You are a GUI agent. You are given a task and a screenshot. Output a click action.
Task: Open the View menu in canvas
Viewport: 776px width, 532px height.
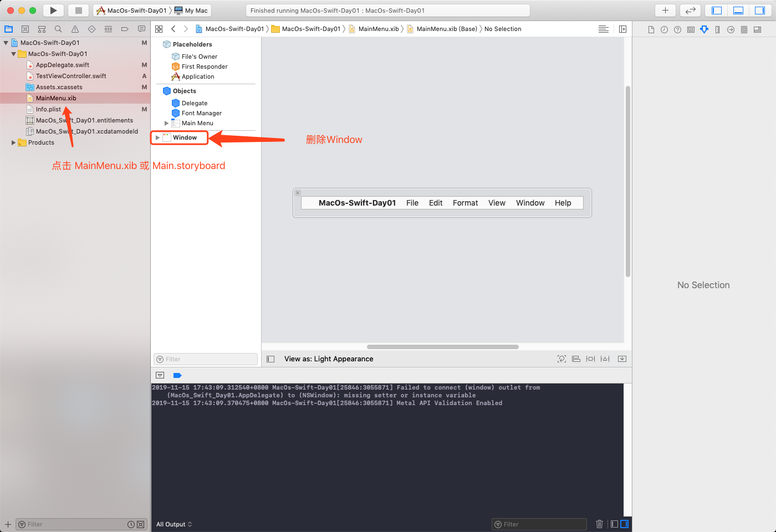tap(497, 203)
